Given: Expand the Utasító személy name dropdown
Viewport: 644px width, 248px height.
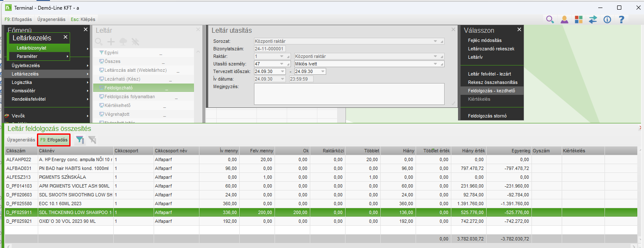Looking at the screenshot, I should click(435, 64).
